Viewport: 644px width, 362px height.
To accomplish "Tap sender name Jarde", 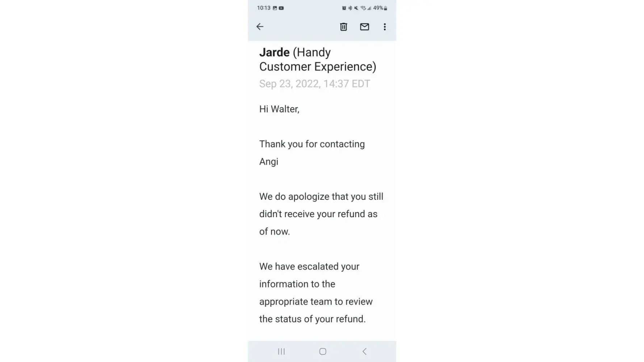I will 275,52.
